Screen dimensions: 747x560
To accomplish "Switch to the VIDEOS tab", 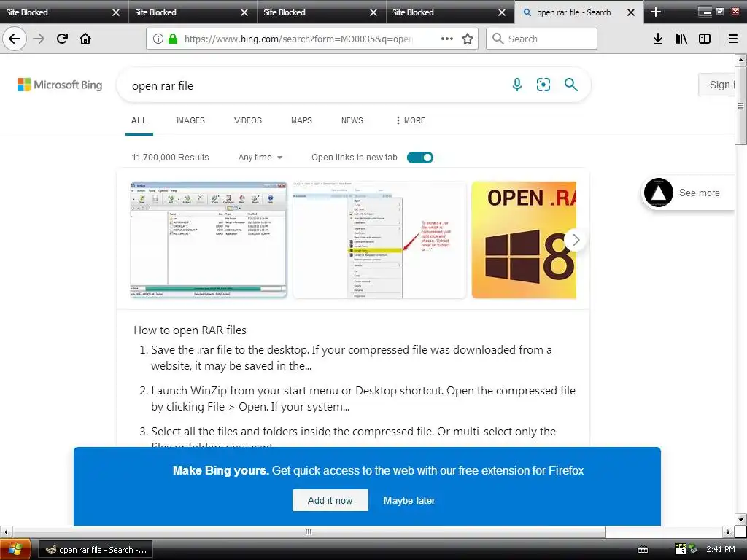I will pyautogui.click(x=248, y=120).
